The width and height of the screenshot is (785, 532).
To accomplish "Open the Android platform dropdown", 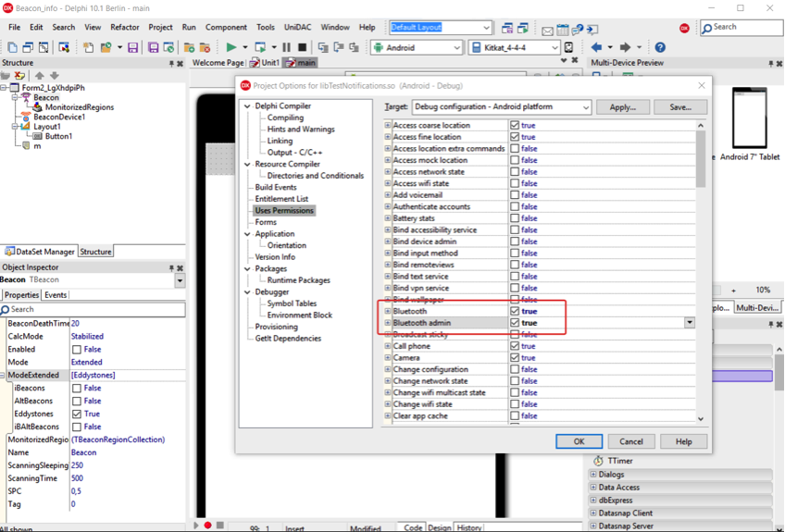I will click(x=456, y=47).
